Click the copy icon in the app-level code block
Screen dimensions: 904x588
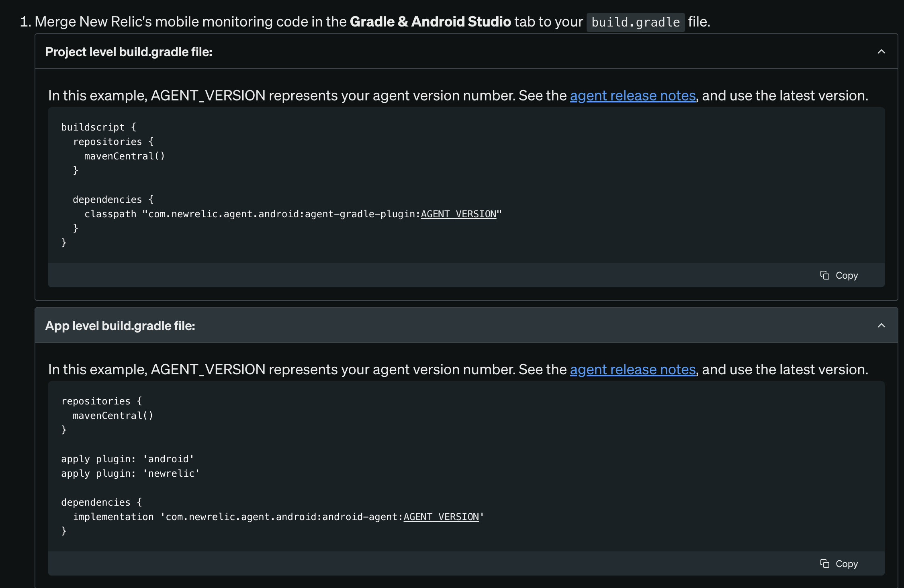click(x=824, y=563)
